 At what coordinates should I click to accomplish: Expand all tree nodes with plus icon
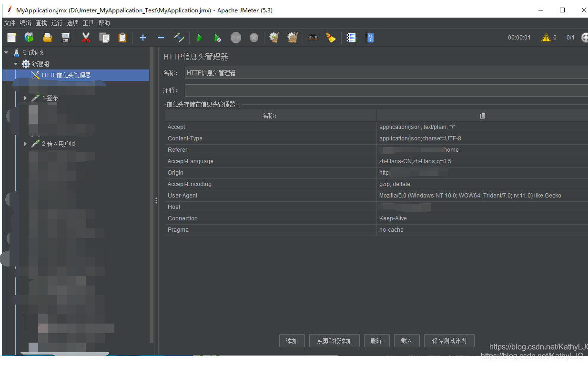tap(142, 38)
